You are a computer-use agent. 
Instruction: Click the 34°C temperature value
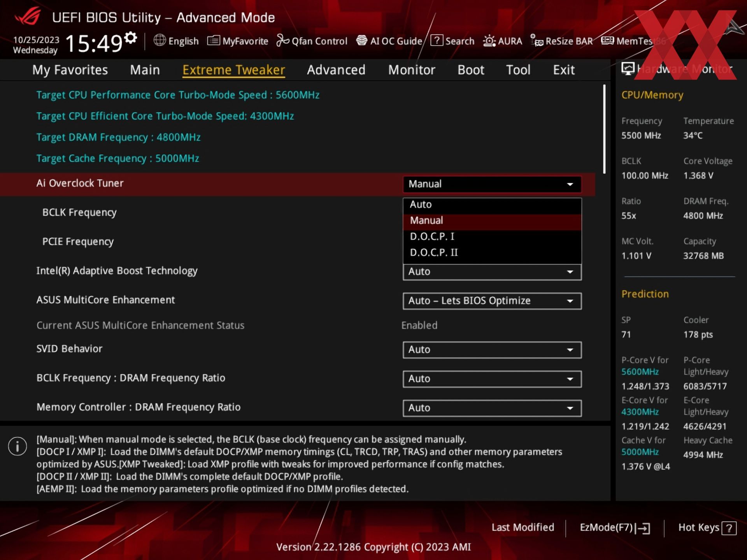point(693,136)
